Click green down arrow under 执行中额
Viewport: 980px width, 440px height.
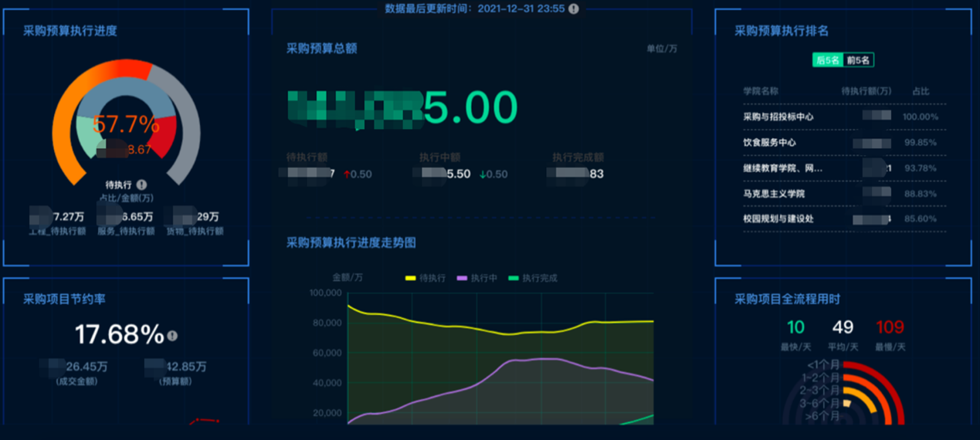tap(483, 174)
